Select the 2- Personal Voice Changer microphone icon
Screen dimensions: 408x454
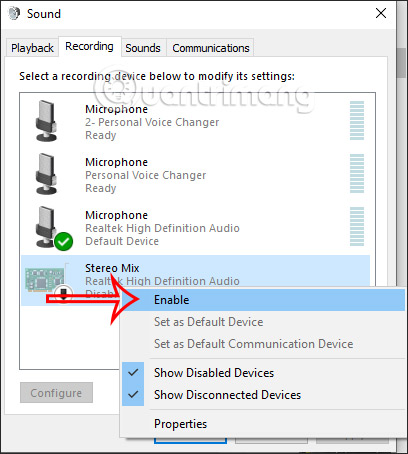(x=46, y=121)
